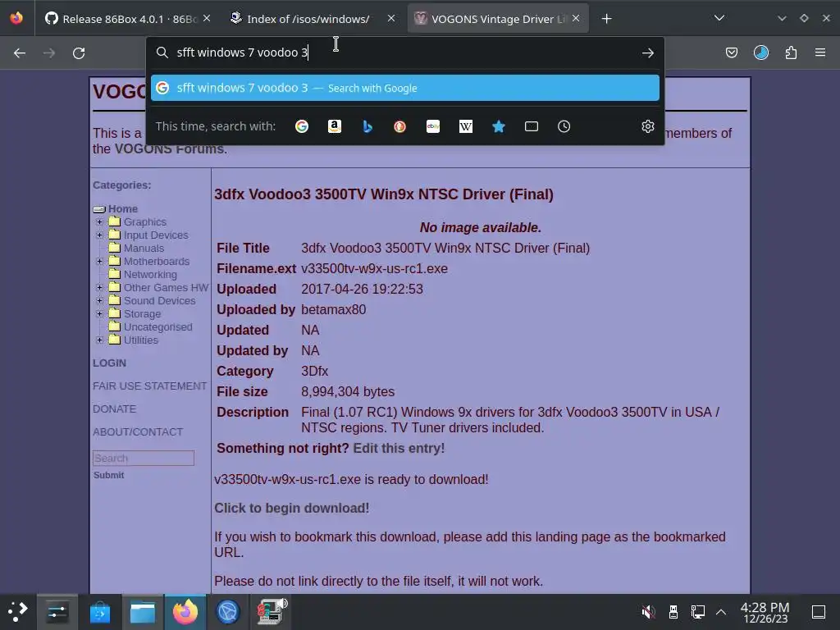The image size is (840, 630).
Task: Open the Networking folder
Action: [x=150, y=274]
